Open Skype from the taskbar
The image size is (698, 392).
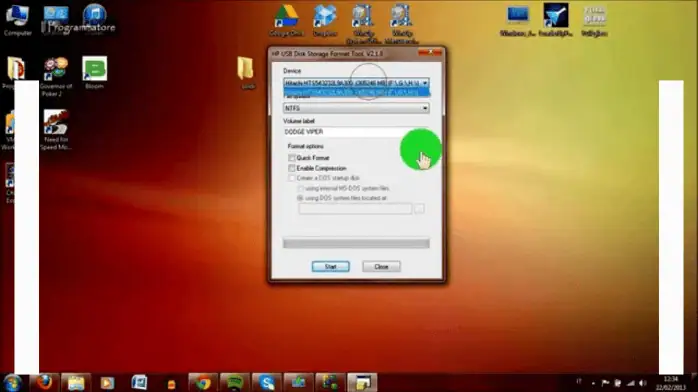pos(267,382)
